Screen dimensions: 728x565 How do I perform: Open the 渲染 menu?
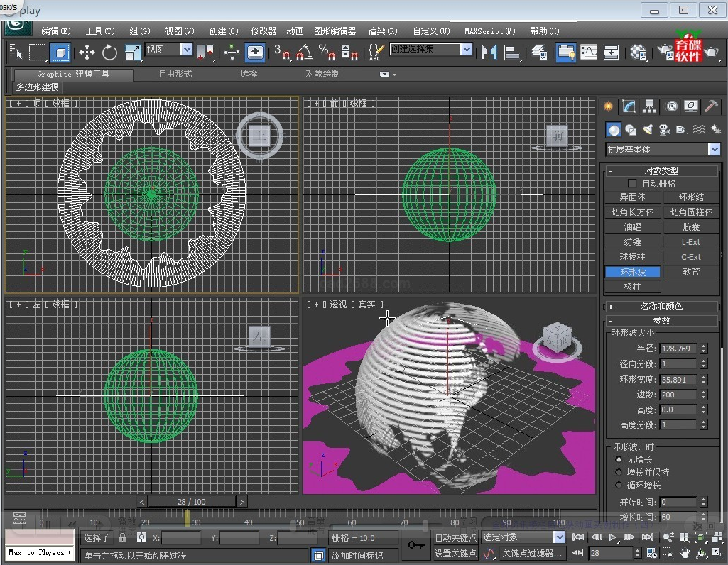click(381, 31)
